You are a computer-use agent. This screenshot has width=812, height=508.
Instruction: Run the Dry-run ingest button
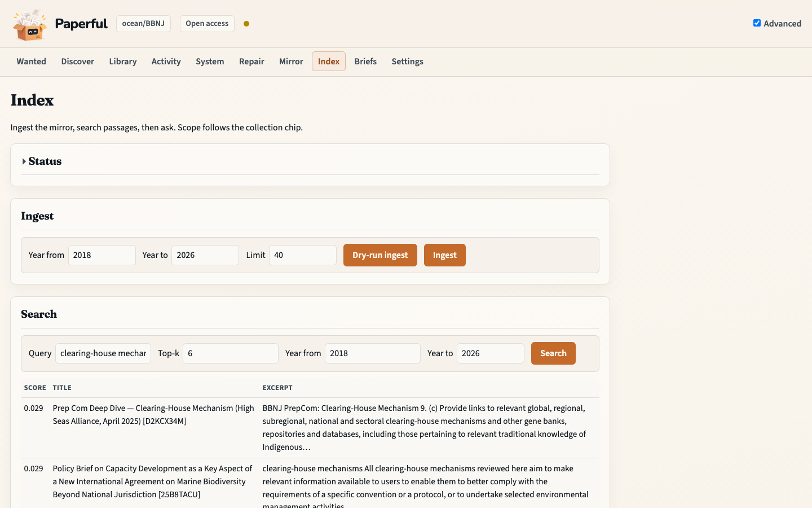[x=380, y=255]
